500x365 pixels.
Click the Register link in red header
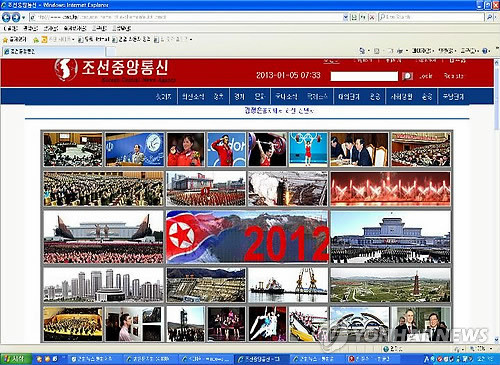454,76
